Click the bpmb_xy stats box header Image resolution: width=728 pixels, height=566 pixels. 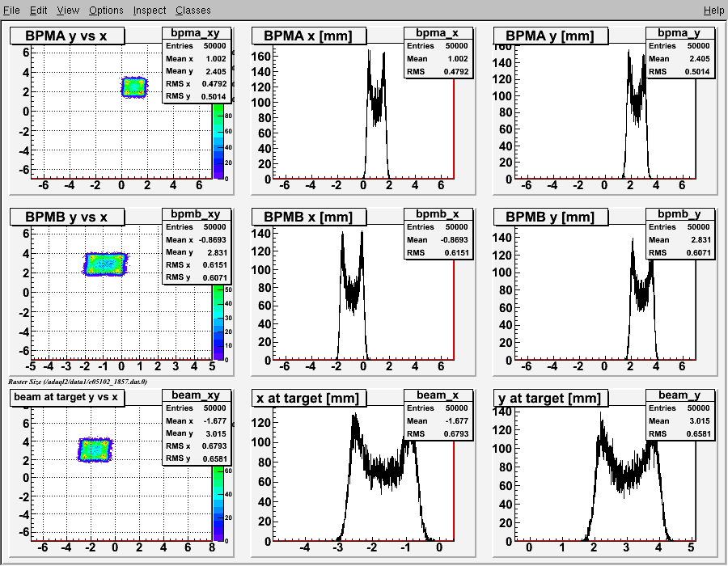coord(196,214)
